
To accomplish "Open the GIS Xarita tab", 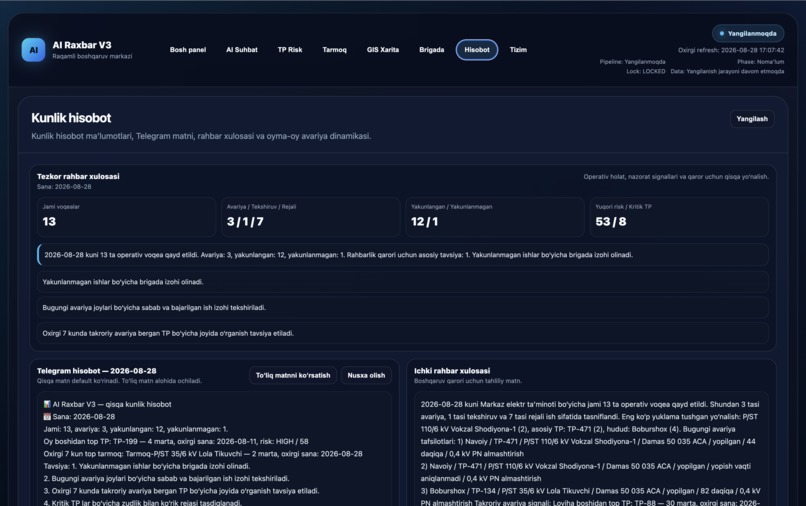I will (383, 50).
